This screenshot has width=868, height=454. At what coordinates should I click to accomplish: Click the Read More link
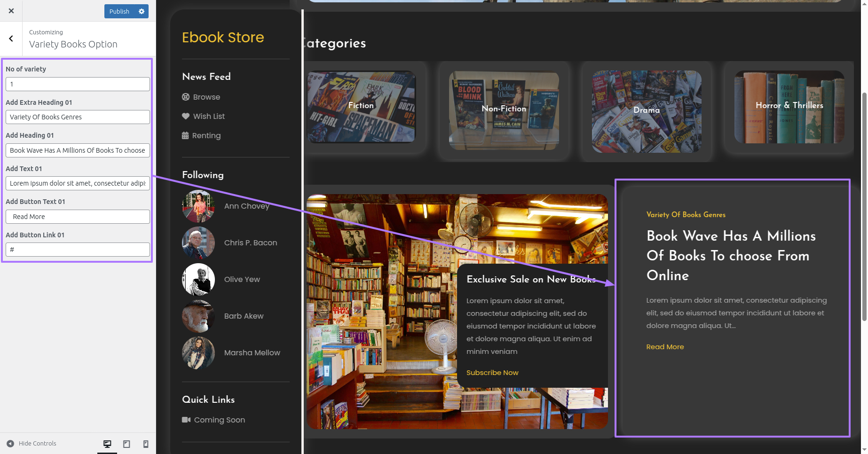(665, 347)
